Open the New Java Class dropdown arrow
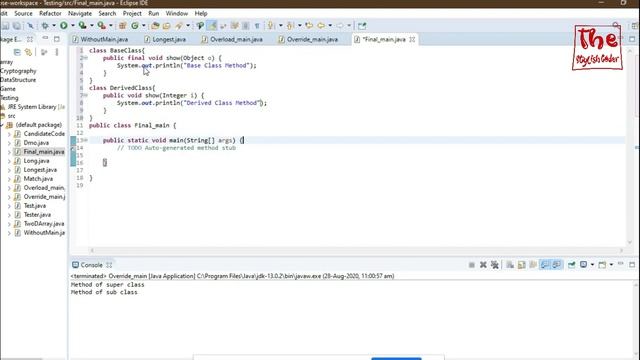This screenshot has height=360, width=640. click(x=144, y=25)
